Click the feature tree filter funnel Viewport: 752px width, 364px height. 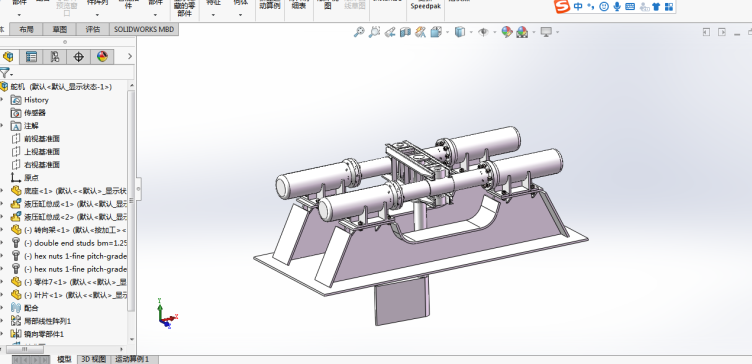click(5, 73)
